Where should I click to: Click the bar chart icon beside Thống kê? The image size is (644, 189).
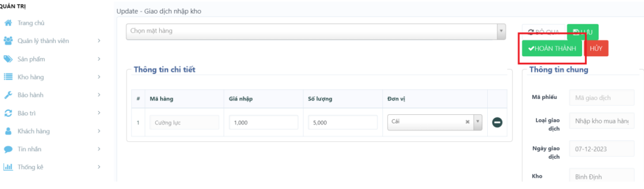click(8, 167)
